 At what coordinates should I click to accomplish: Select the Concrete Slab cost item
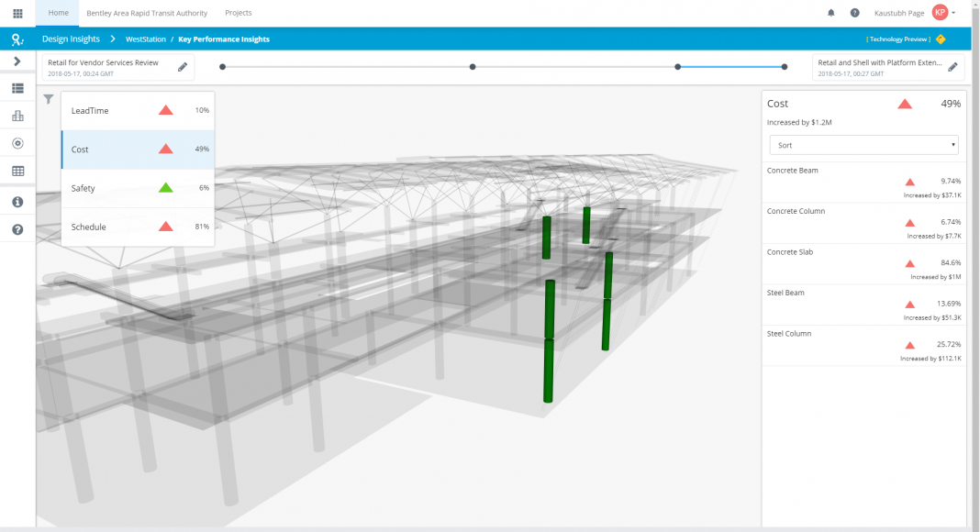(x=863, y=263)
